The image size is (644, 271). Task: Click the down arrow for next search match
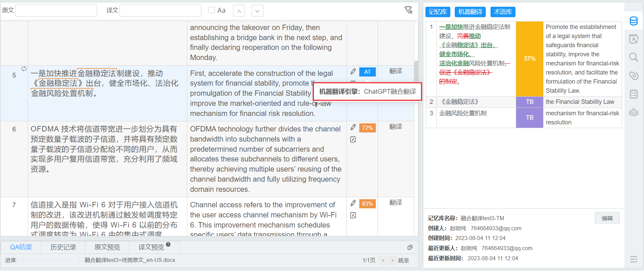[x=257, y=11]
